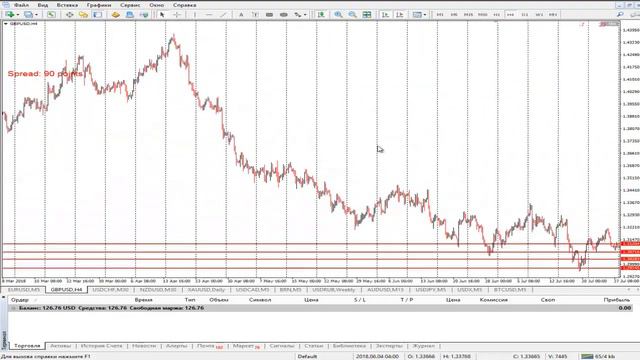Expand the New Chart dropdown arrow
Image resolution: width=640 pixels, height=360 pixels.
(x=18, y=15)
